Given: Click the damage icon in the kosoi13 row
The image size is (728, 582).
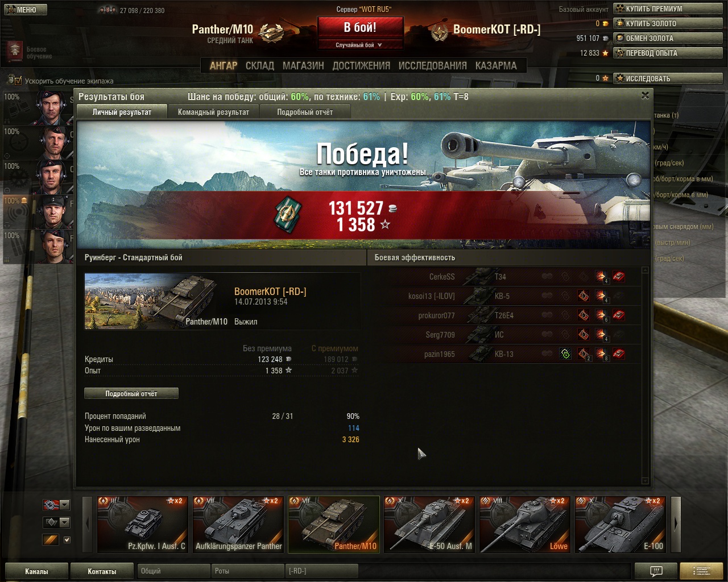Looking at the screenshot, I should click(x=601, y=296).
